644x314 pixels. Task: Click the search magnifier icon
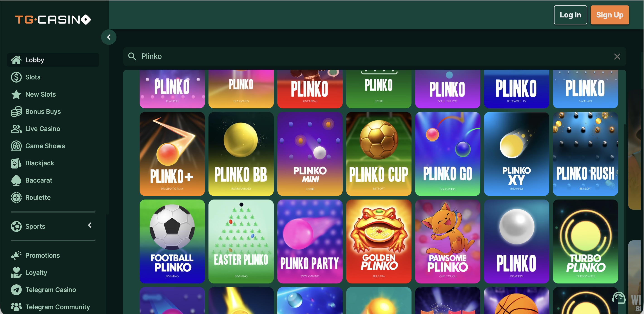pyautogui.click(x=132, y=56)
